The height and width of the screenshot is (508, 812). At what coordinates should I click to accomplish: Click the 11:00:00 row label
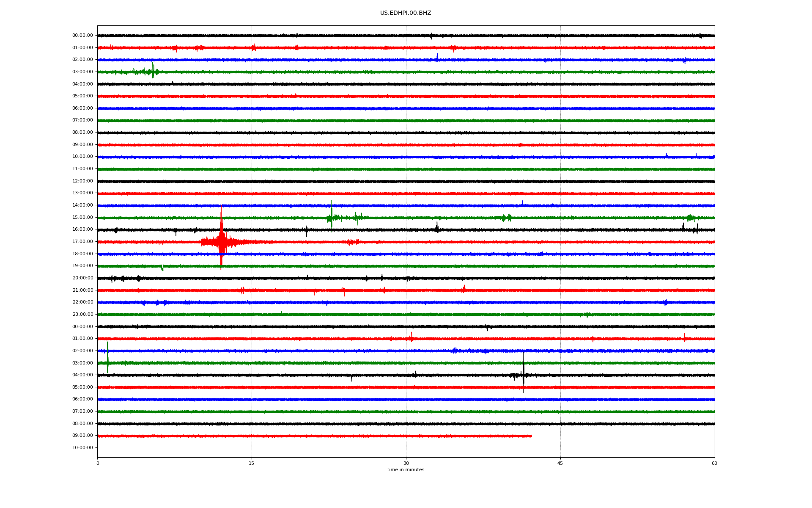[x=82, y=169]
